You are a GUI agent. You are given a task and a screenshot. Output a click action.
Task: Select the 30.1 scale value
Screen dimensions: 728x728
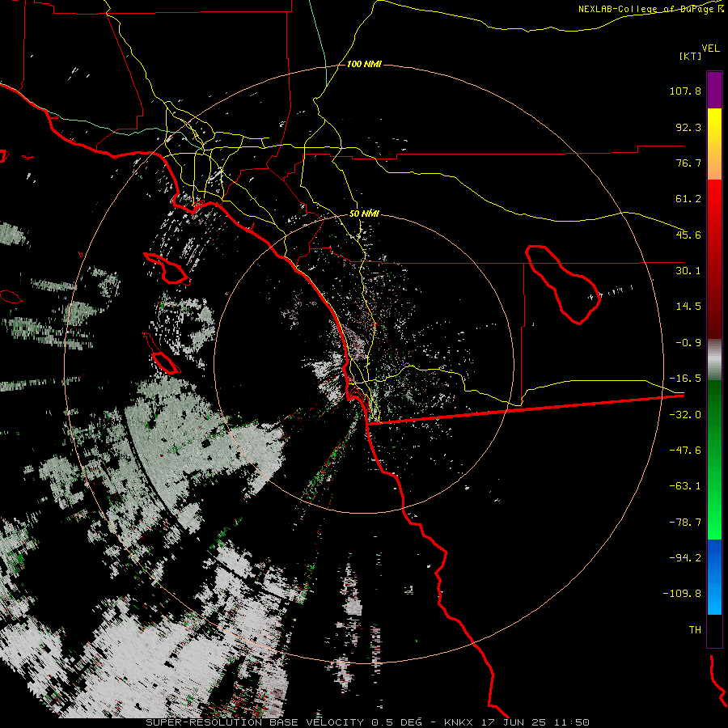click(x=688, y=271)
